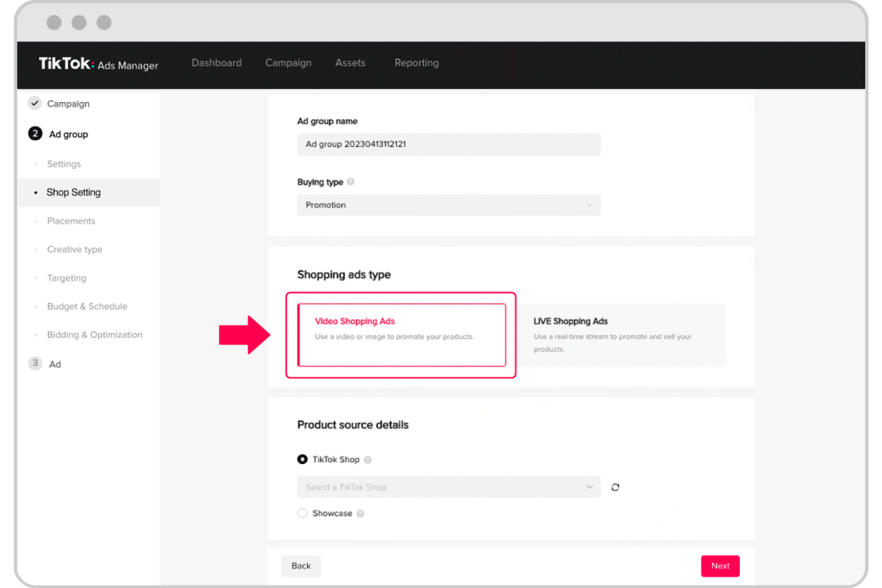882x588 pixels.
Task: Click the Back button
Action: coord(301,566)
